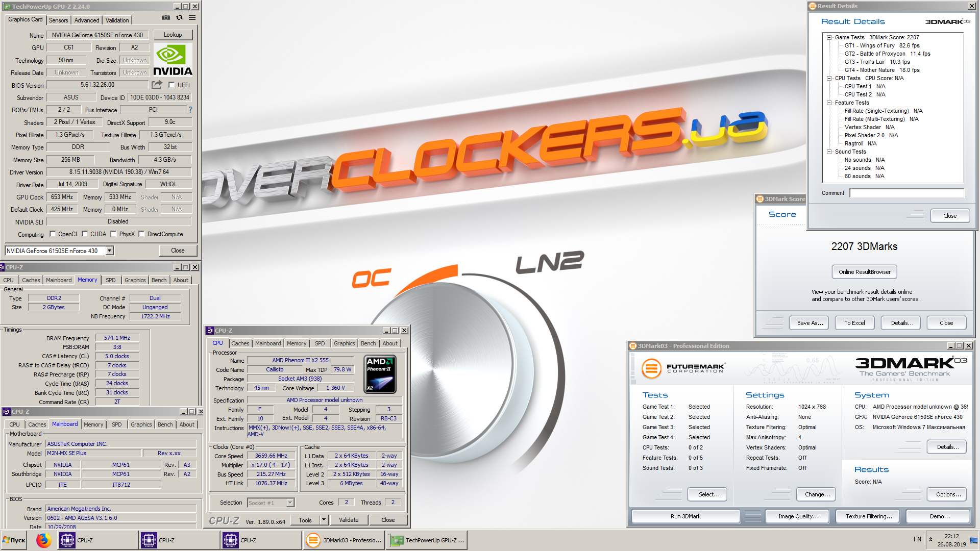
Task: Click the second CPU-Z taskbar button
Action: pos(179,540)
